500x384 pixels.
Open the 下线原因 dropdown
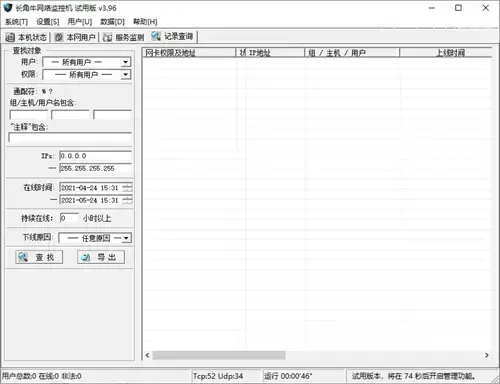[126, 238]
